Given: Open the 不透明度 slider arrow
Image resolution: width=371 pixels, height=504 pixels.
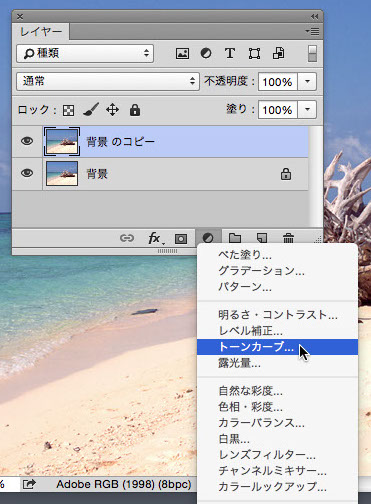Looking at the screenshot, I should [307, 81].
